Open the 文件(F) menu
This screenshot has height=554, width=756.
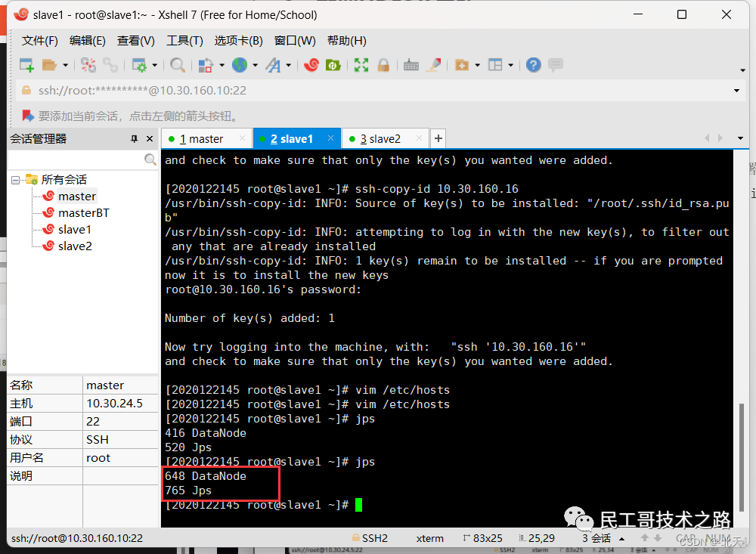[x=39, y=41]
